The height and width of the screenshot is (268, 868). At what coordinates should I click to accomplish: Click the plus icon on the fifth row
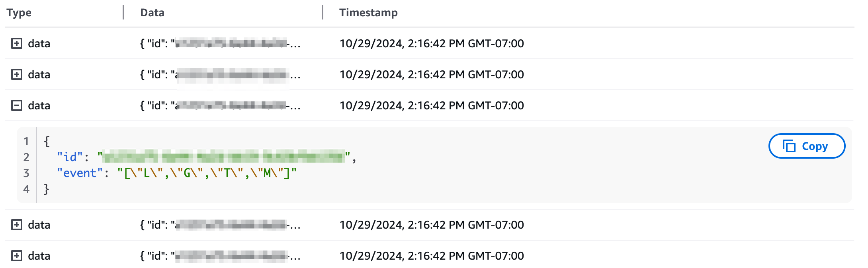[16, 256]
